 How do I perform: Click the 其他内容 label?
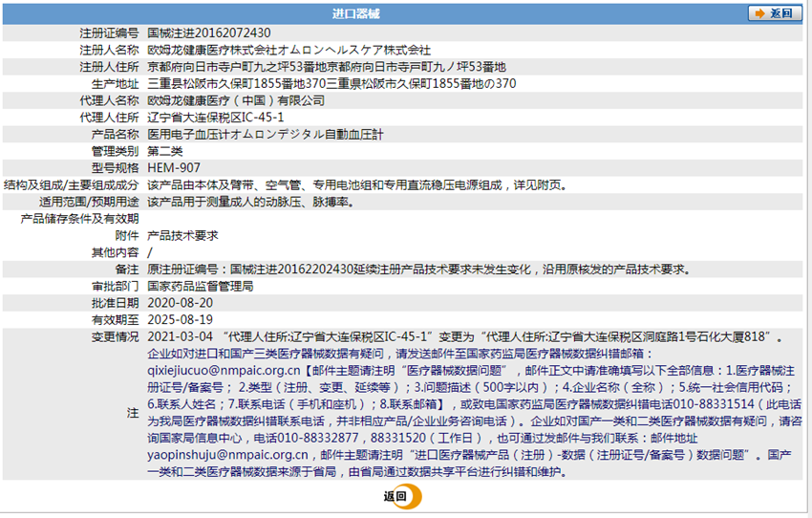[x=115, y=252]
